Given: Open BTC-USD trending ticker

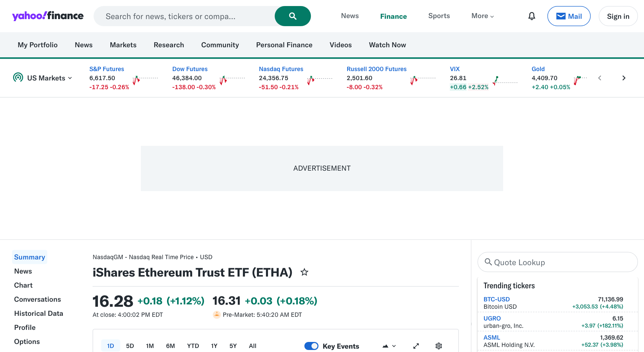Looking at the screenshot, I should (496, 299).
